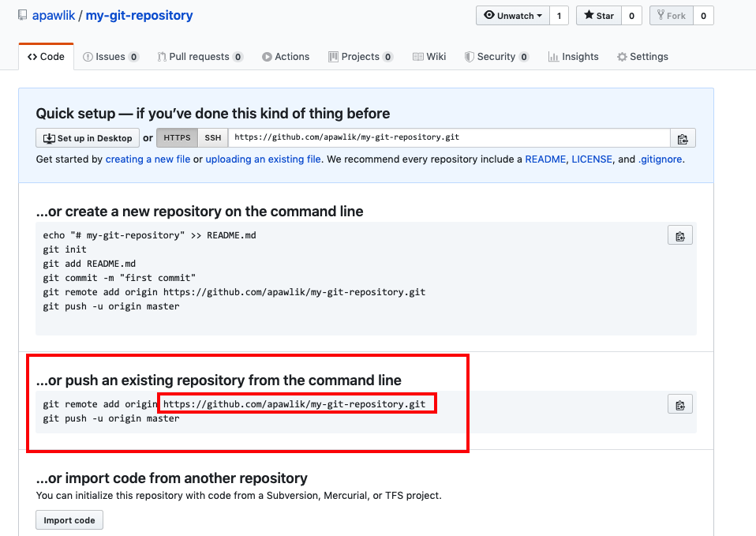Open the stargazers count next to Star
Image resolution: width=756 pixels, height=536 pixels.
point(631,16)
